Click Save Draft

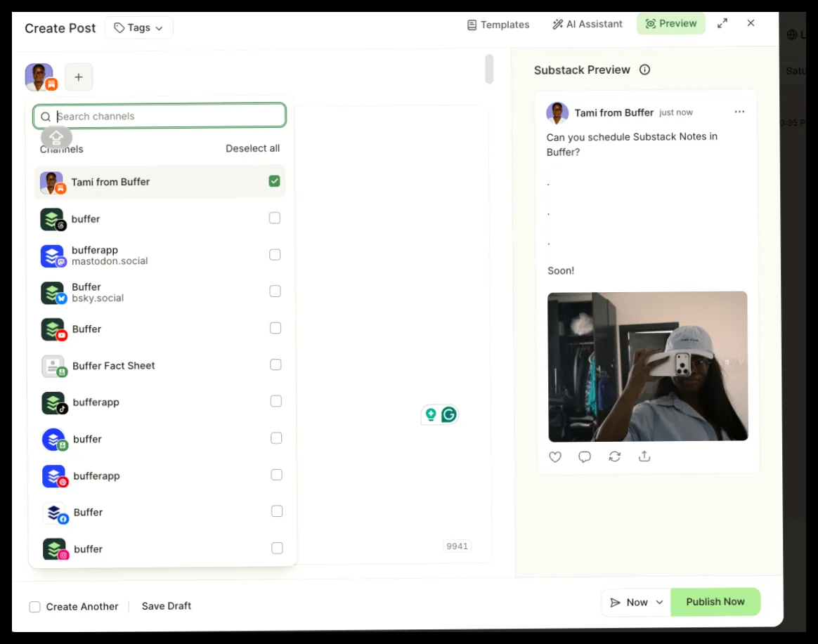(167, 606)
